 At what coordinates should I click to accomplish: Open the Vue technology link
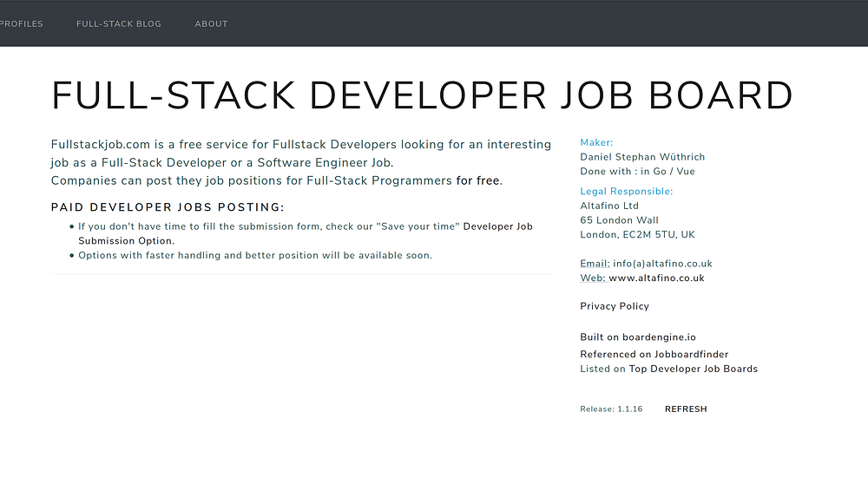point(685,172)
